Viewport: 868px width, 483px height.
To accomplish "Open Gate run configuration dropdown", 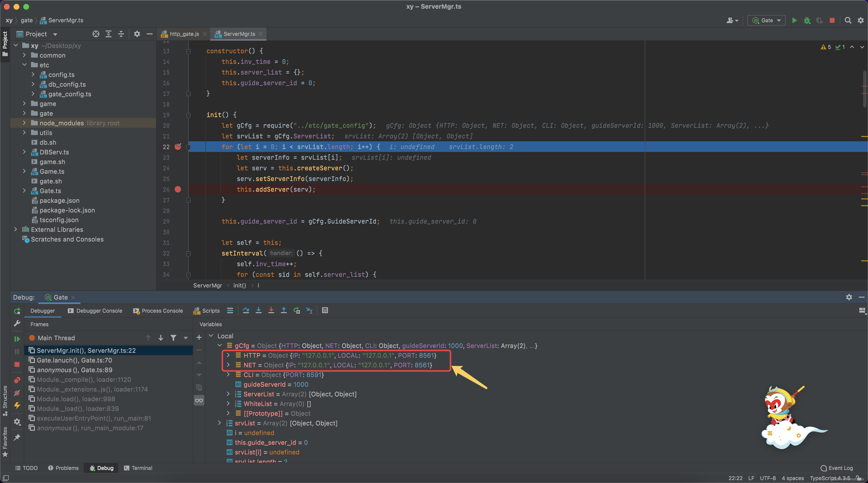I will tap(767, 20).
